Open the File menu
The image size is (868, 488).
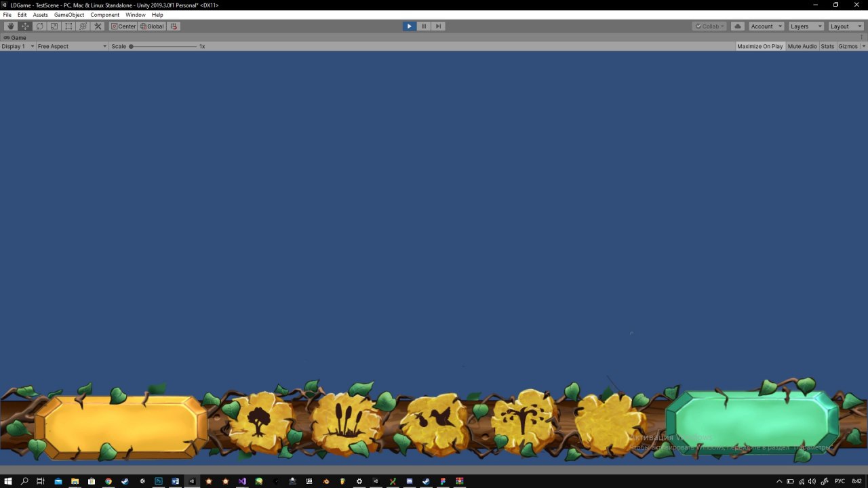pos(7,15)
